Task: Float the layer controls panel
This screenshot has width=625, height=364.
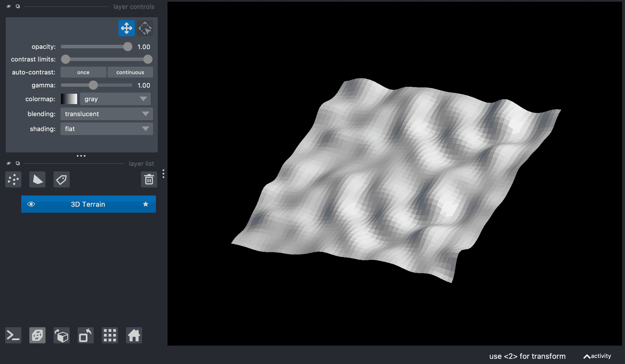Action: click(x=18, y=6)
